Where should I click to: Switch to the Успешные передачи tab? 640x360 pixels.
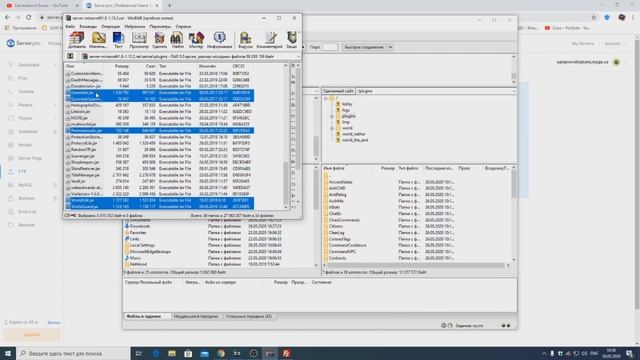click(x=249, y=316)
